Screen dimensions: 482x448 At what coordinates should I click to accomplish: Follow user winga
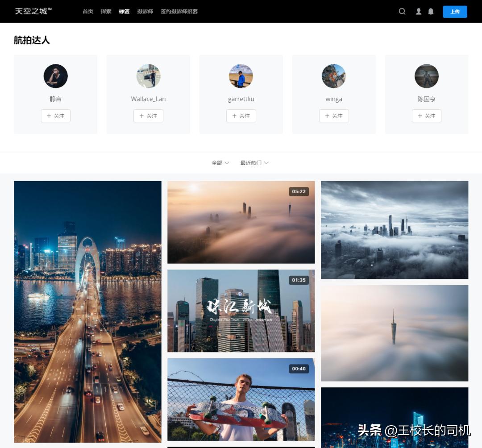pos(334,116)
